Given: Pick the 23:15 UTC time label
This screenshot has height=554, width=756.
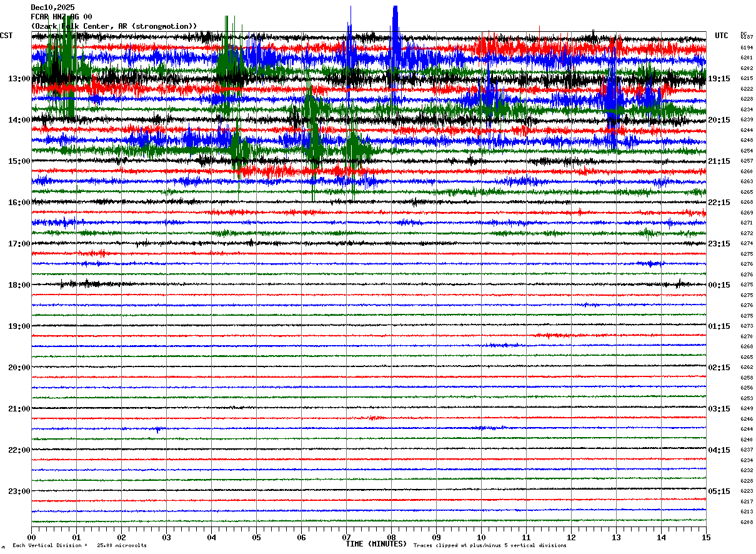Looking at the screenshot, I should 719,244.
